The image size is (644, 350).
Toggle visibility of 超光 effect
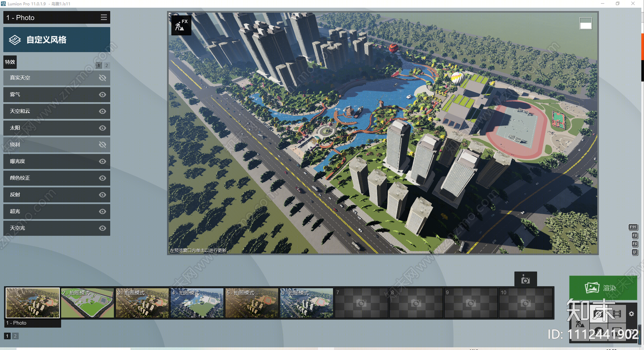103,211
